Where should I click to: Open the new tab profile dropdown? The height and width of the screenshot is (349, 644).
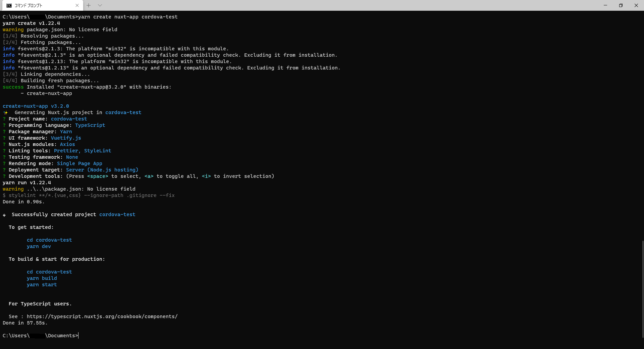point(100,5)
